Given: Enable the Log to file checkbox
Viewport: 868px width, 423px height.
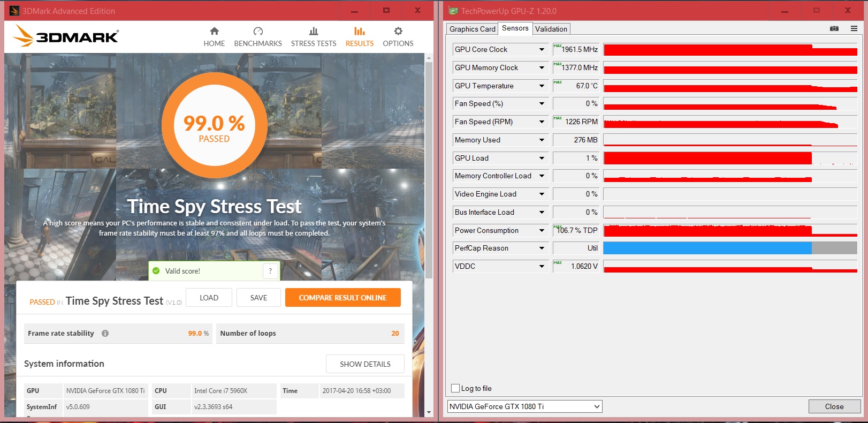Looking at the screenshot, I should (455, 388).
